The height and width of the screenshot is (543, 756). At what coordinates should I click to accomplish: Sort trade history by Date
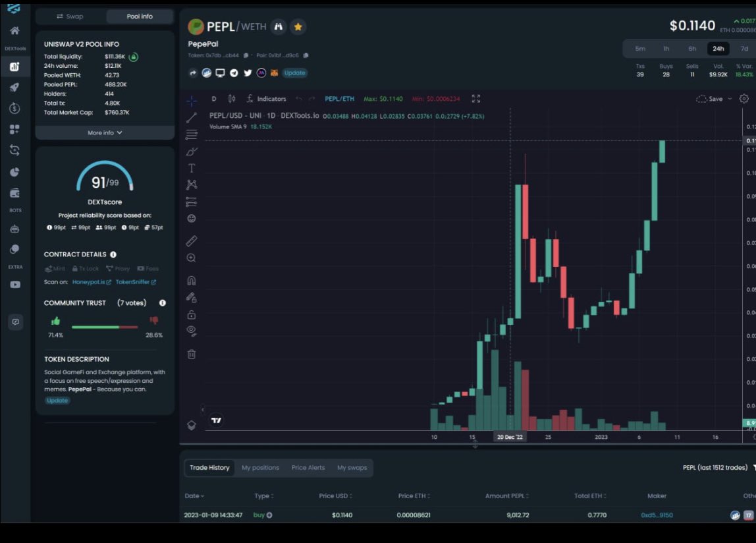194,496
